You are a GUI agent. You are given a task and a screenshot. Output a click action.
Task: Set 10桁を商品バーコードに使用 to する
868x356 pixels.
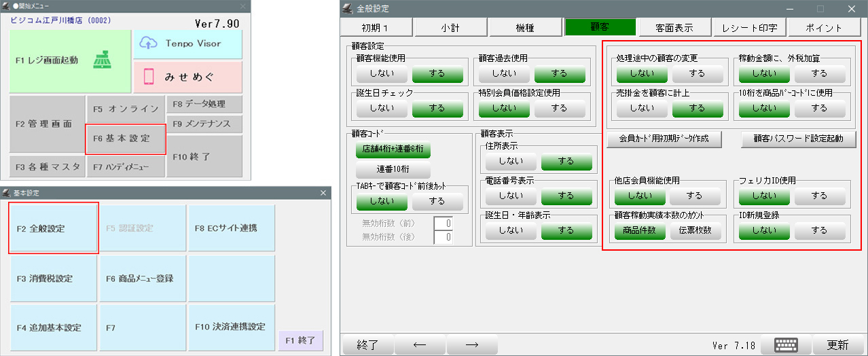pos(820,107)
